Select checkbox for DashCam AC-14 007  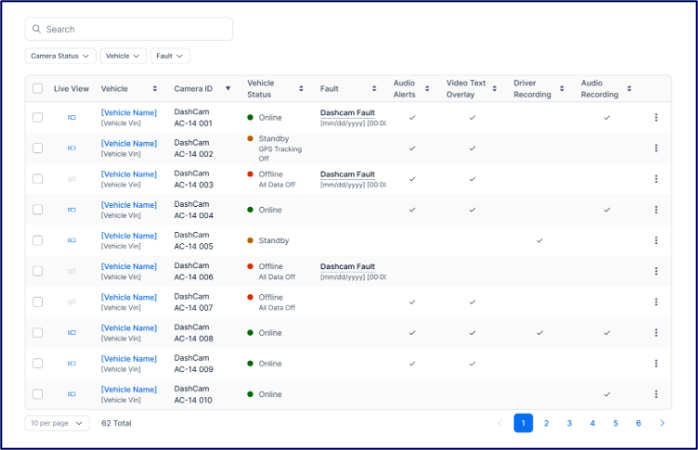tap(38, 302)
